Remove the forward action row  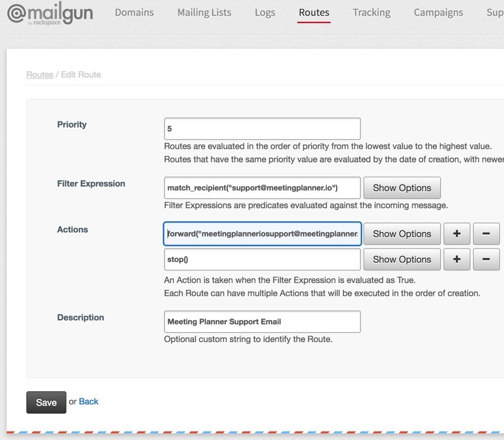tap(486, 234)
